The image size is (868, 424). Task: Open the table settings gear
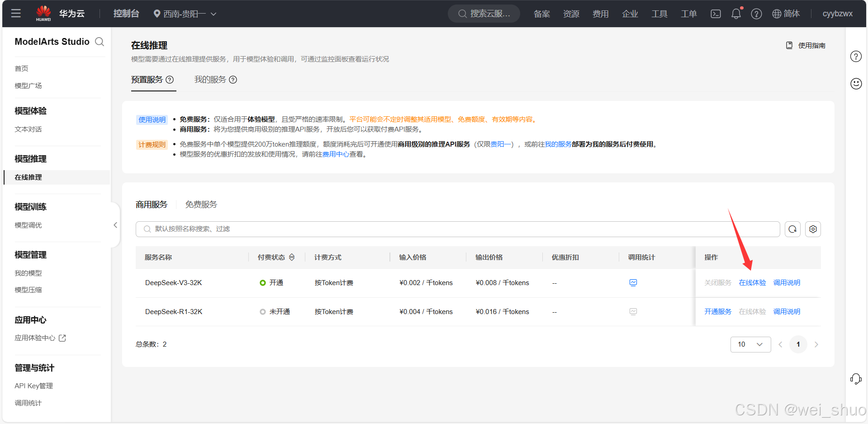tap(813, 229)
